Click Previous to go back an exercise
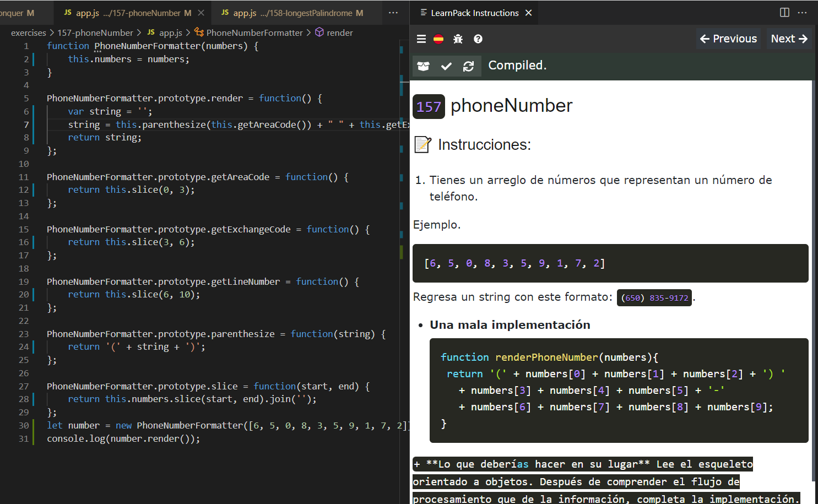 [x=728, y=39]
